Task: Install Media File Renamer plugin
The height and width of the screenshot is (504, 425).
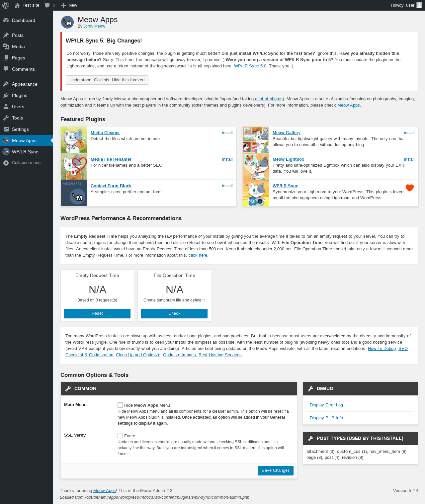Action: point(227,159)
